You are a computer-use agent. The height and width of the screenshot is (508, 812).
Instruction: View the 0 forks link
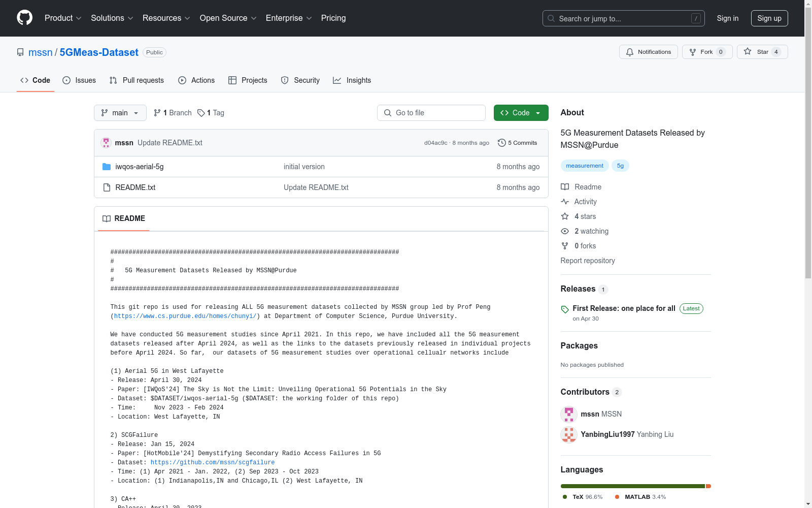point(579,246)
